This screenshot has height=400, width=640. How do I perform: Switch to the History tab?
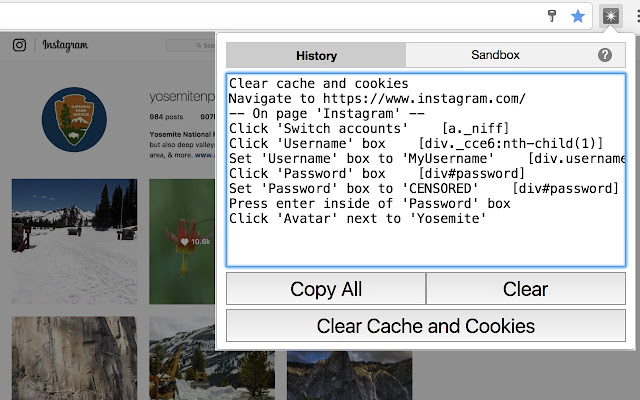click(x=316, y=55)
